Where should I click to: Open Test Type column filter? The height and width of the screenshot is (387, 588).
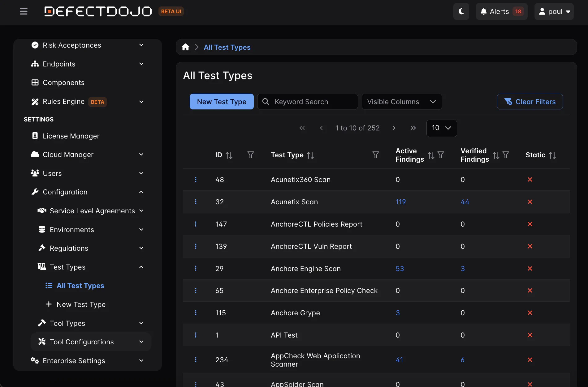coord(375,155)
